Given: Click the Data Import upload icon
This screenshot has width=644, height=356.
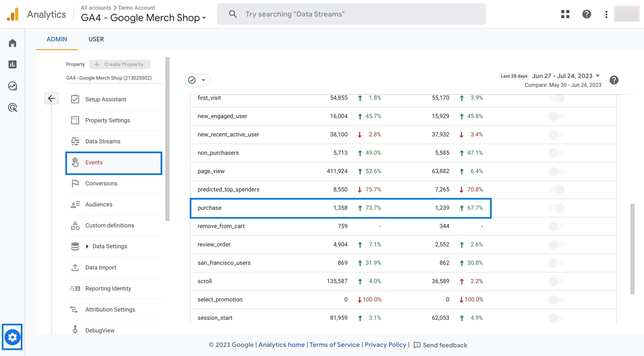Looking at the screenshot, I should click(x=75, y=267).
